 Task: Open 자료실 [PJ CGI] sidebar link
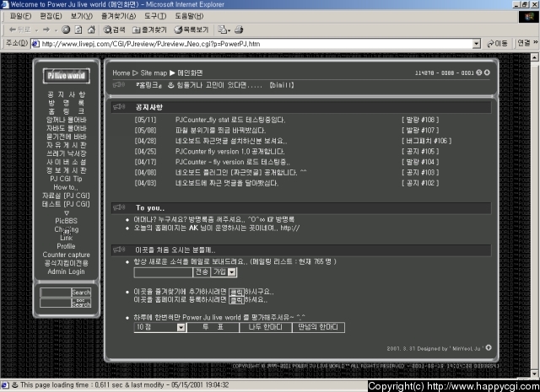pos(66,196)
